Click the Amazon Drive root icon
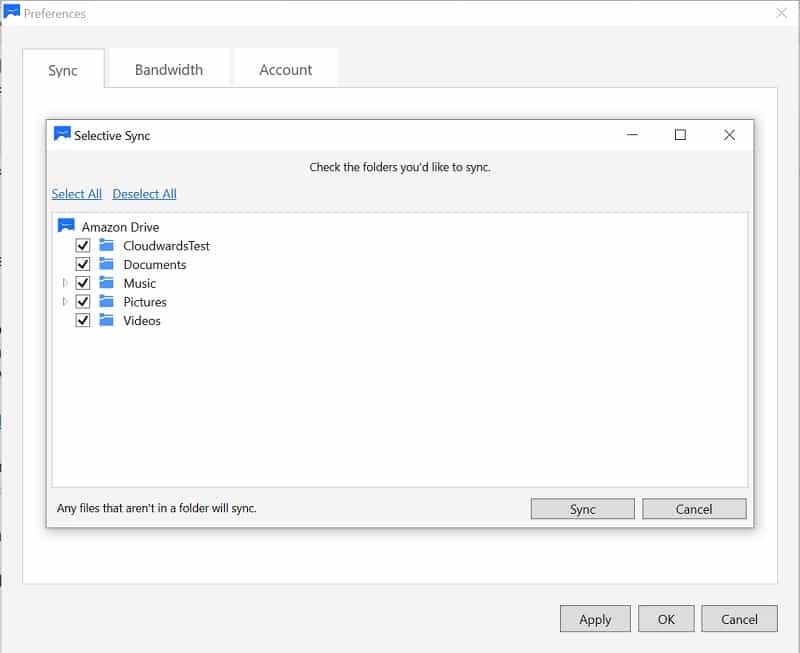Image resolution: width=800 pixels, height=653 pixels. [66, 225]
